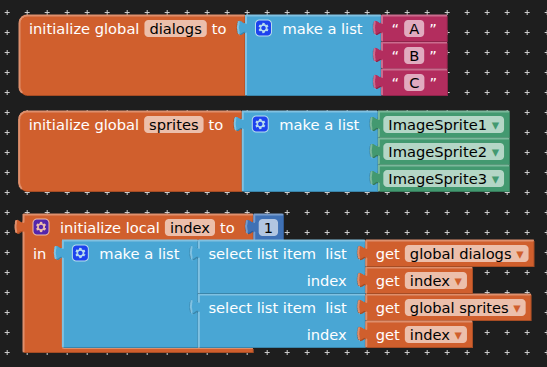
Task: Open mutator gear on dialogs make a list
Action: 263,28
